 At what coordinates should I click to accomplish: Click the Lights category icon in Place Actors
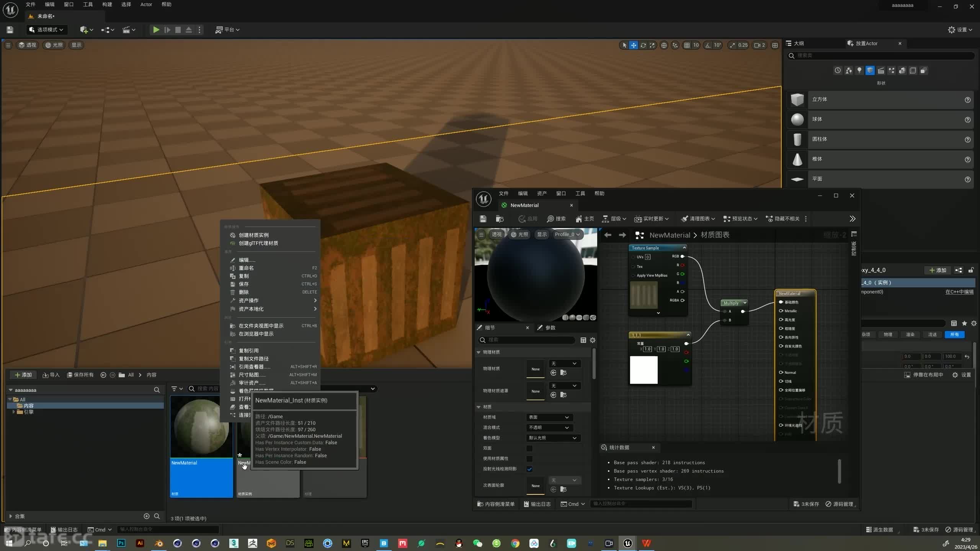pos(859,70)
